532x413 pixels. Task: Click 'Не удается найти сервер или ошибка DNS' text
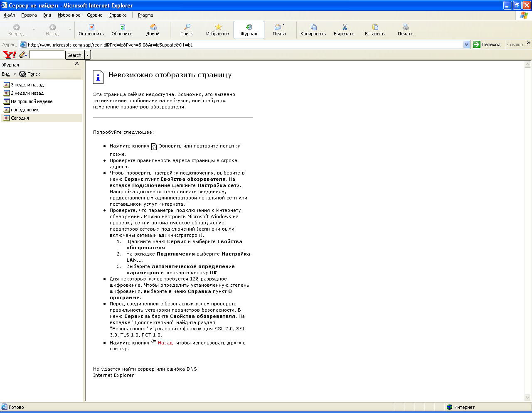coord(145,369)
